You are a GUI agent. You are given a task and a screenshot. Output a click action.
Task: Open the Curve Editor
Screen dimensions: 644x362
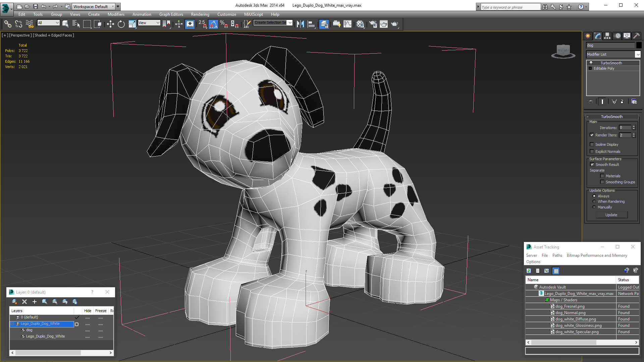pos(347,24)
